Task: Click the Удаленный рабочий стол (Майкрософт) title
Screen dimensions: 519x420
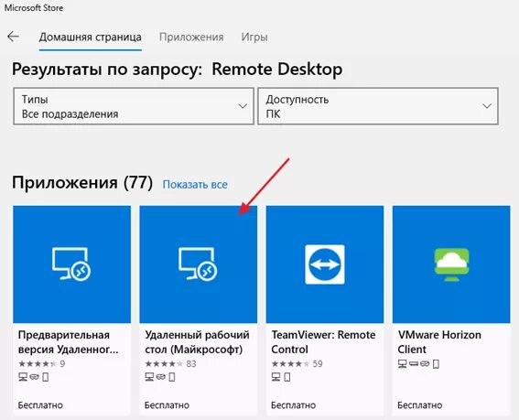Action: pos(197,342)
